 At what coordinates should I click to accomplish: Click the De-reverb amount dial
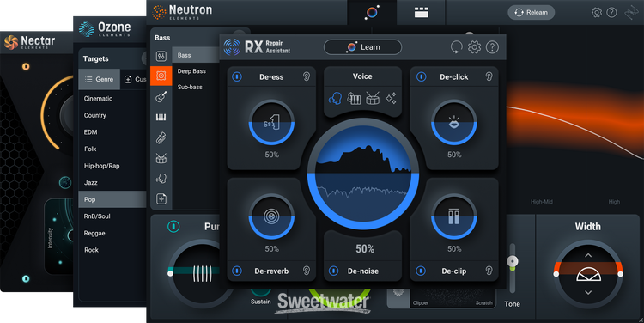coord(271,216)
